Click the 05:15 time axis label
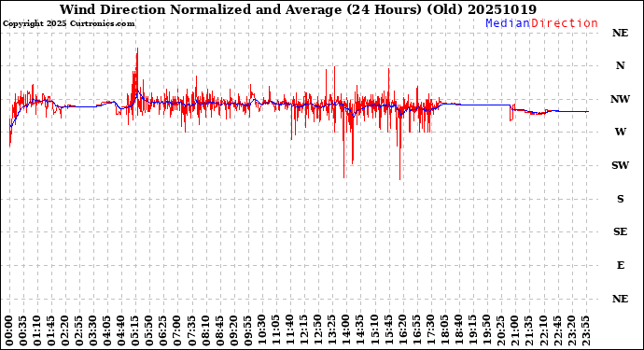644x350 pixels. [135, 331]
